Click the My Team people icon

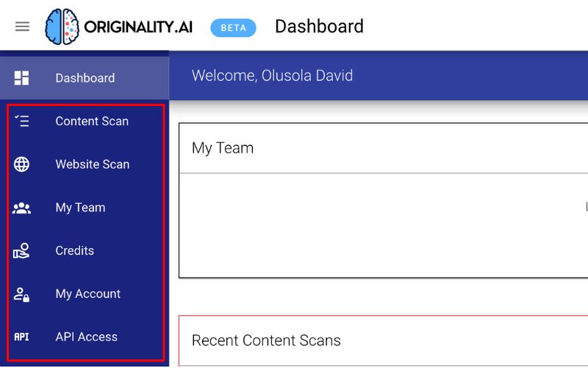click(22, 208)
